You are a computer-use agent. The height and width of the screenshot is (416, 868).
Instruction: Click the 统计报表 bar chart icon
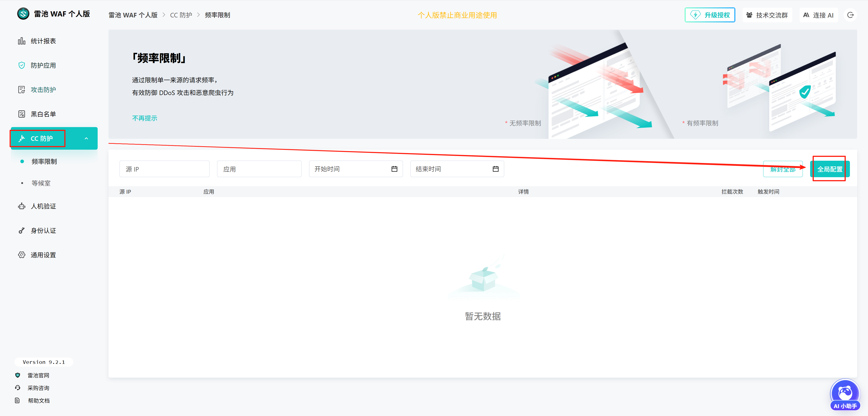click(21, 41)
